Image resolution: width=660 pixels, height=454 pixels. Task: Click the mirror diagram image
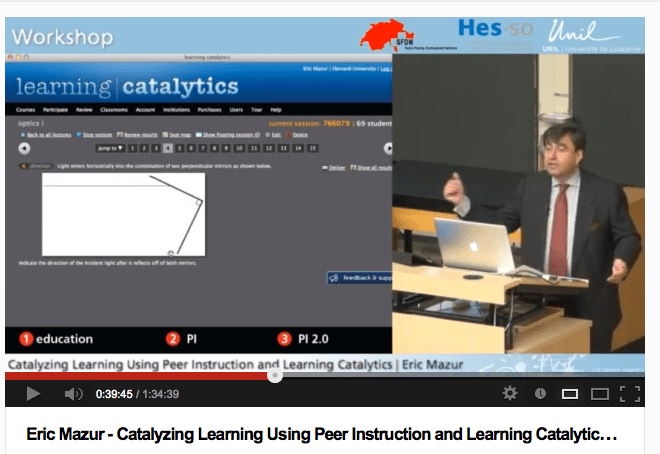click(123, 214)
